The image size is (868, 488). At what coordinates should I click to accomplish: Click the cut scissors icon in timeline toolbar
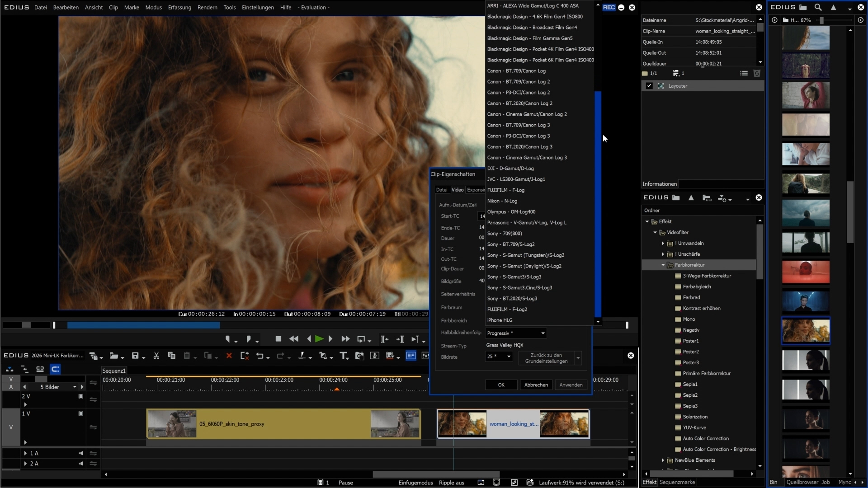pyautogui.click(x=156, y=356)
